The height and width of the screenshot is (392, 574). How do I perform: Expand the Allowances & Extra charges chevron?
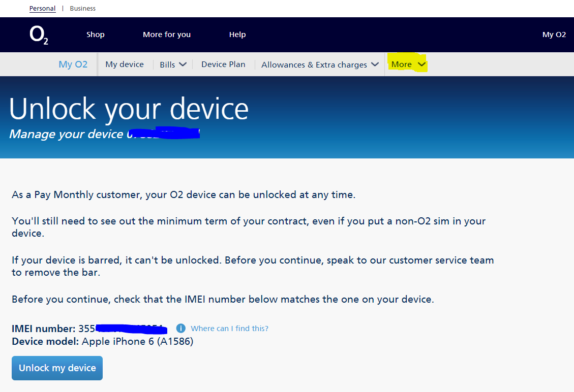[x=375, y=64]
